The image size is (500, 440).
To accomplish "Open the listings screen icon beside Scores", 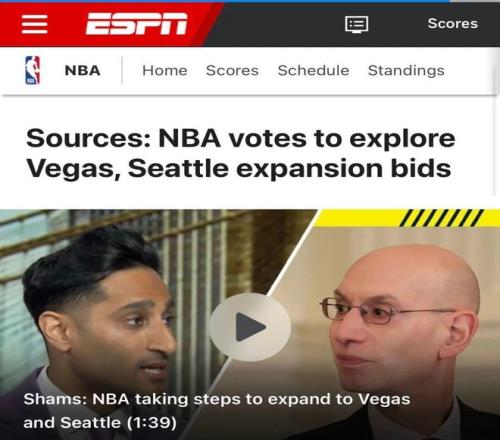I will click(x=356, y=24).
